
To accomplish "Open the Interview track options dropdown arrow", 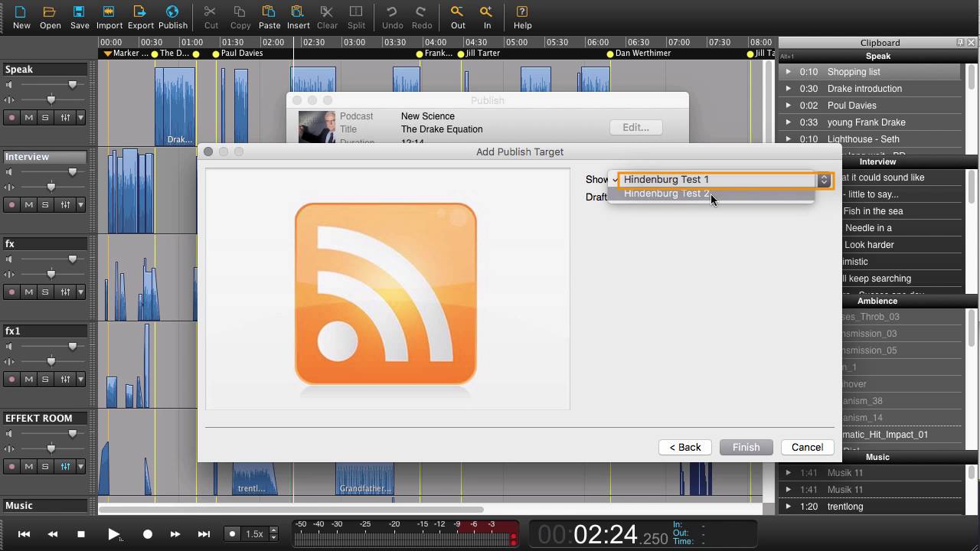I will 80,204.
